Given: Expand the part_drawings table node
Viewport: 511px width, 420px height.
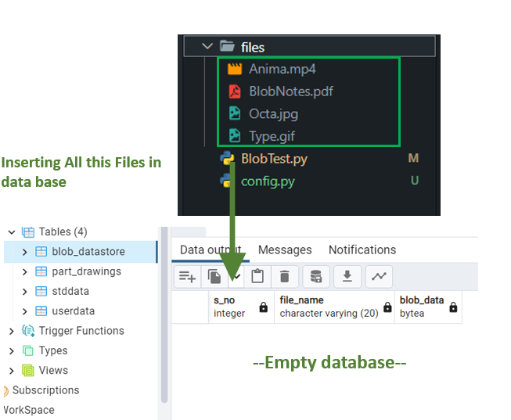Looking at the screenshot, I should [25, 271].
